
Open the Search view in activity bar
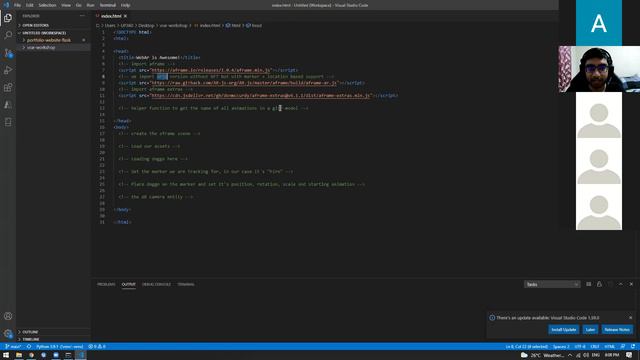pos(8,35)
